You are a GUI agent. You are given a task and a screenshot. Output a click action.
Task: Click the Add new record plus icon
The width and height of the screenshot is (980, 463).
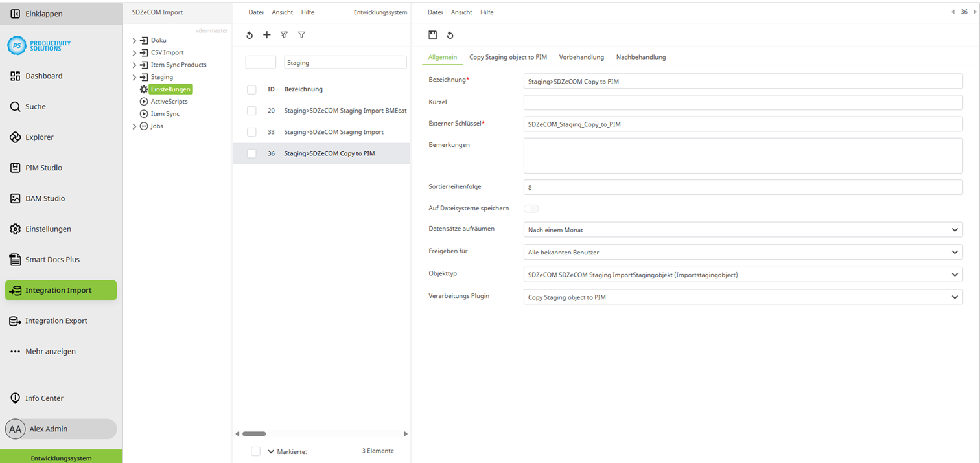266,35
